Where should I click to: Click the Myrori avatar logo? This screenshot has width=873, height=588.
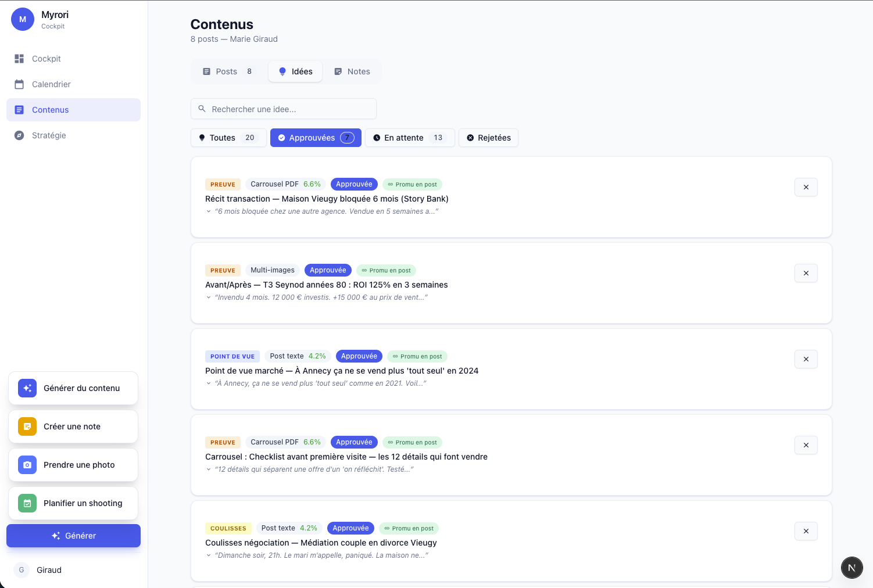pyautogui.click(x=23, y=19)
